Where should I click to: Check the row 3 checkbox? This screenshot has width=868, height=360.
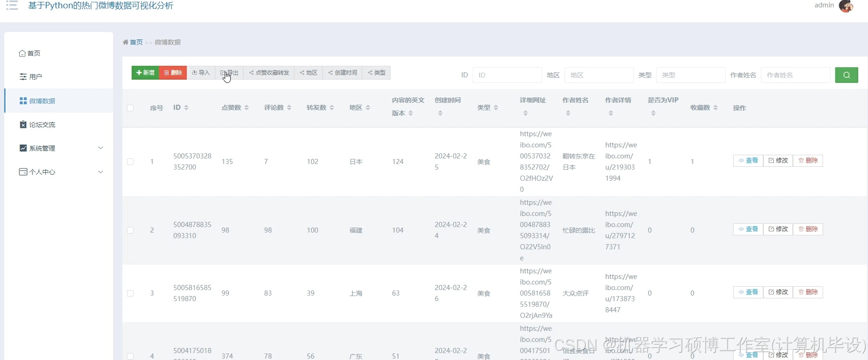pos(130,293)
